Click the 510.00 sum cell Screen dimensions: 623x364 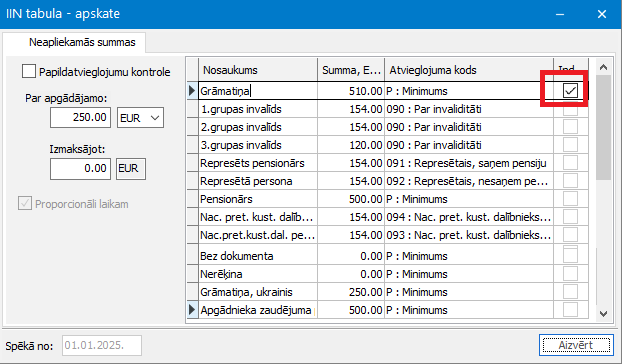(351, 91)
